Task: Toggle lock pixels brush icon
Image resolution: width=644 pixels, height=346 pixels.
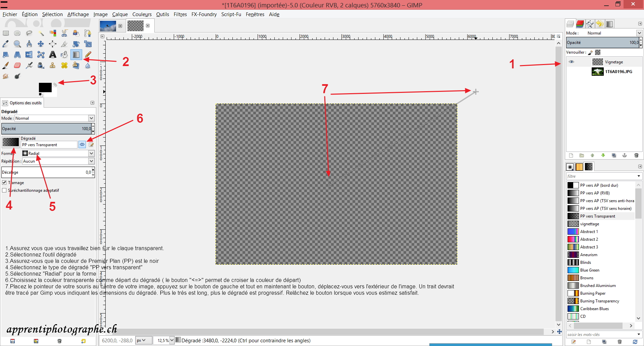Action: click(x=591, y=52)
